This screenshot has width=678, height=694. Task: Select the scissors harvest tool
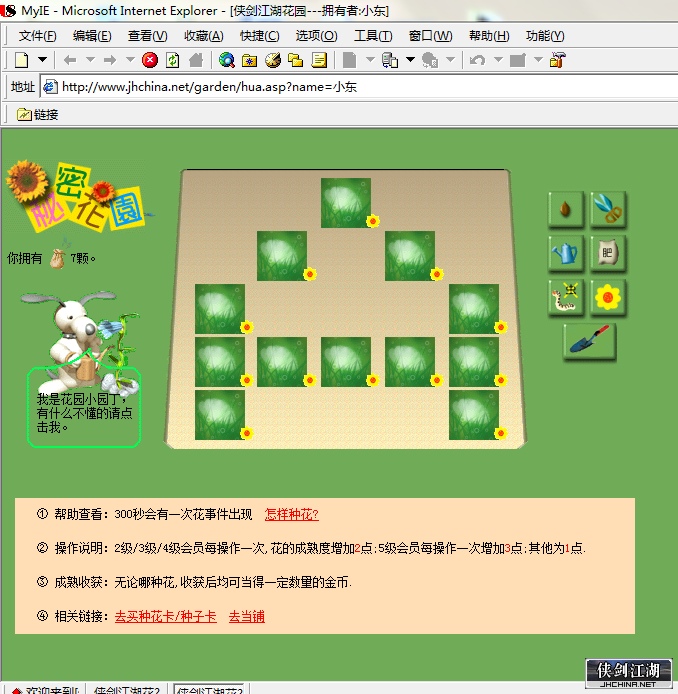pos(608,209)
